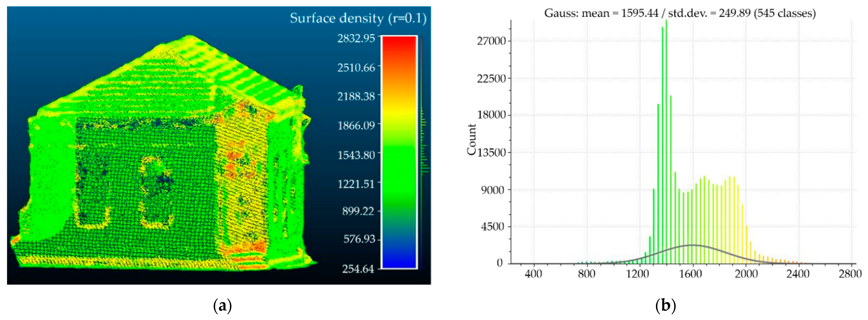Viewport: 868px width, 320px height.
Task: Click the subfigure label (b)
Action: click(666, 306)
